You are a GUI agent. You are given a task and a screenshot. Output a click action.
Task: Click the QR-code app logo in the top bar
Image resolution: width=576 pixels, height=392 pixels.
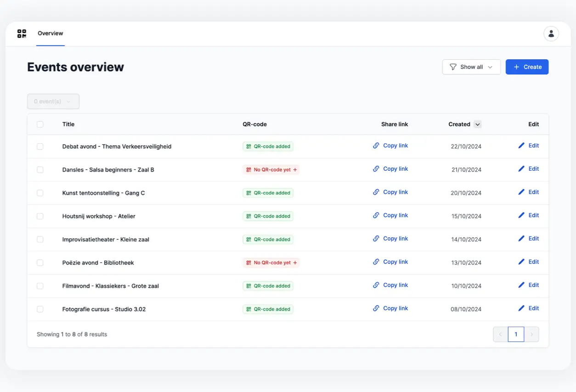point(22,34)
